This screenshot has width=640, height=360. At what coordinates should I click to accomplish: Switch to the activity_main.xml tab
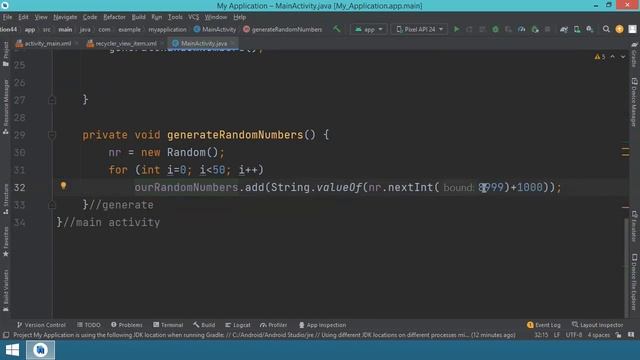[x=43, y=43]
